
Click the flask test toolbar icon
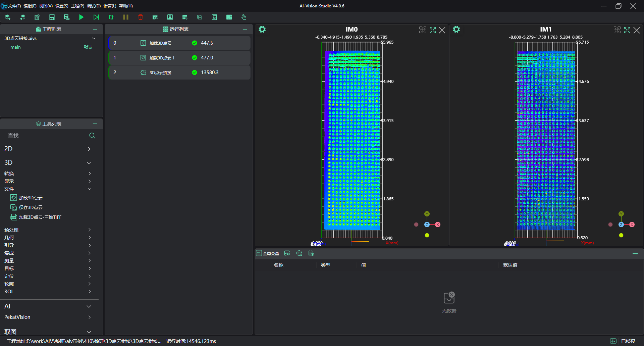pos(170,17)
